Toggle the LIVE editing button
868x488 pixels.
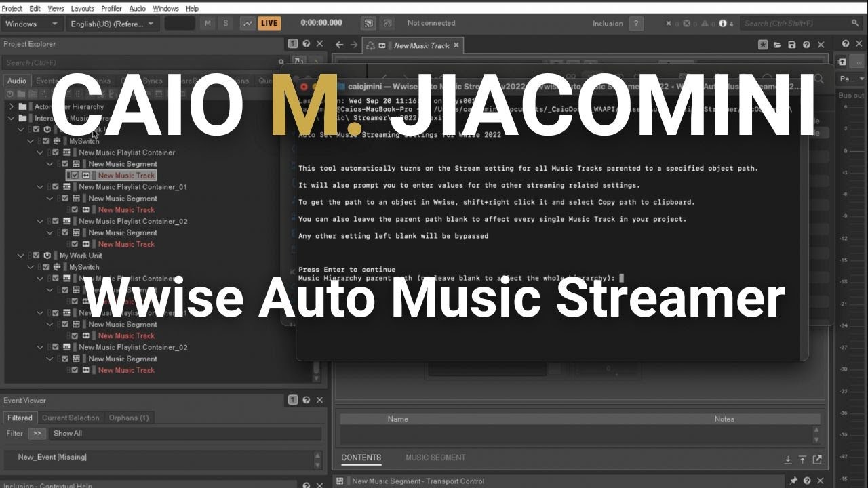(269, 23)
